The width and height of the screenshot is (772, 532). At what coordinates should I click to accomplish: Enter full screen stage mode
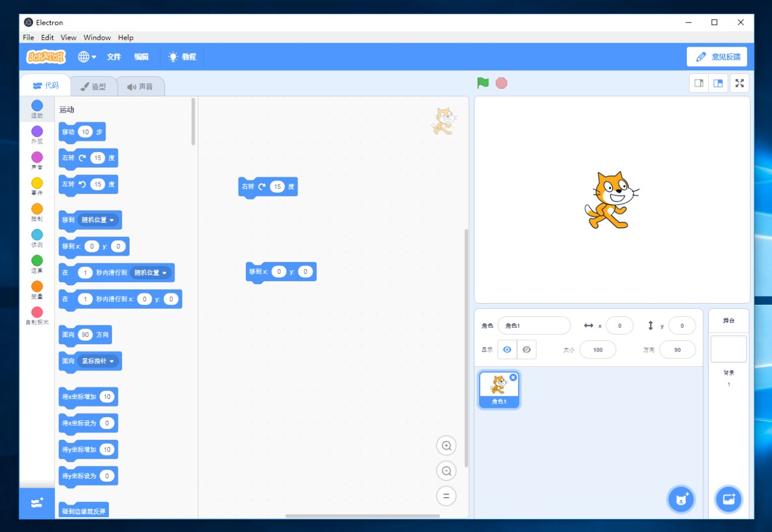(739, 83)
